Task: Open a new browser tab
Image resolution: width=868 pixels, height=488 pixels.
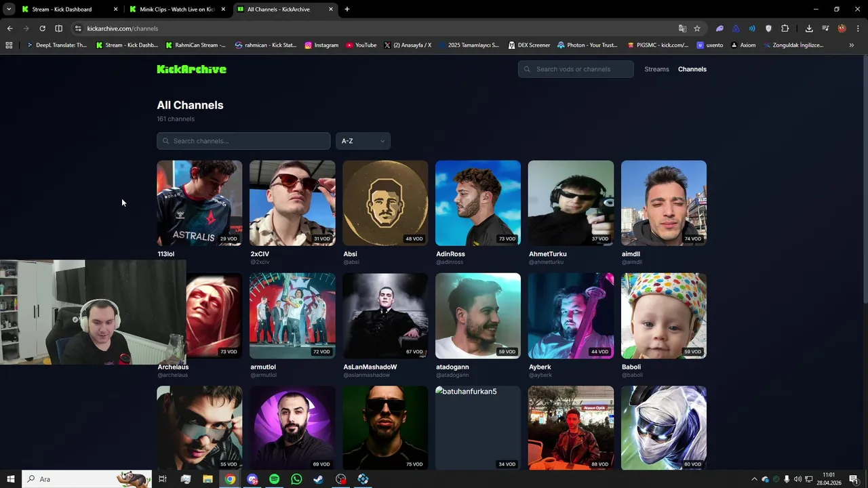Action: [347, 9]
